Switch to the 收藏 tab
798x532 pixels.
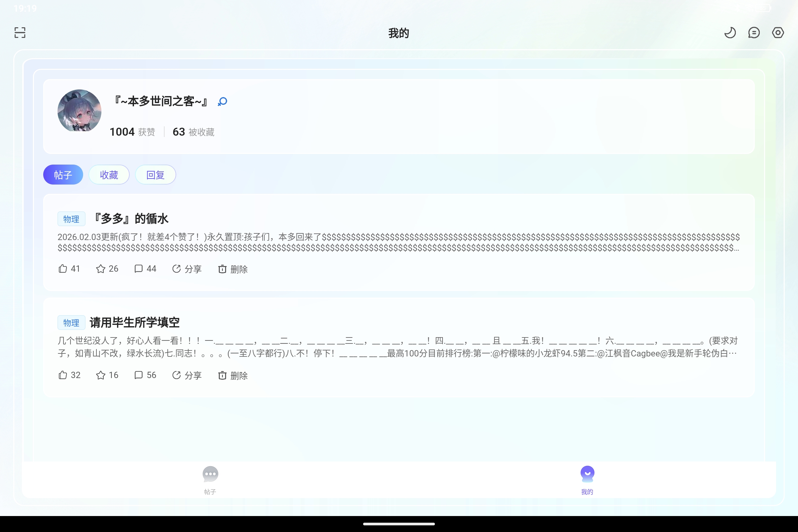(x=109, y=174)
